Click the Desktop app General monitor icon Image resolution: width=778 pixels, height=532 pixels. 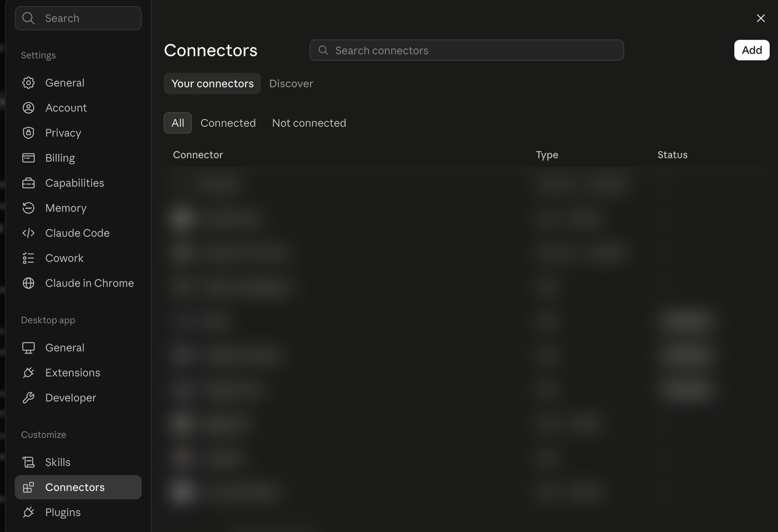pos(28,348)
